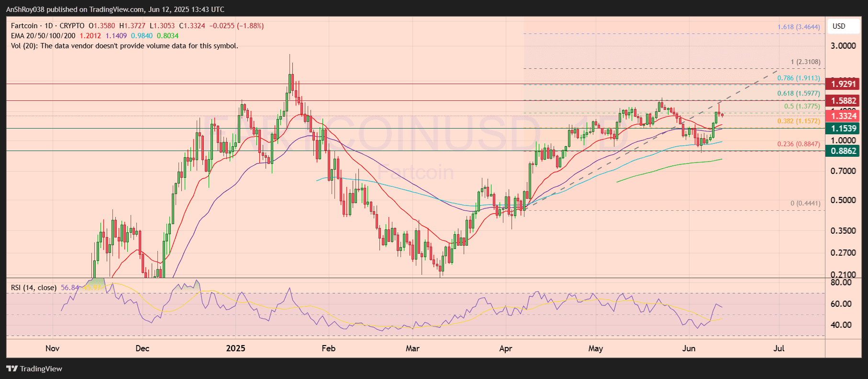Viewport: 868px width, 379px height.
Task: Click the RSI axis value 60.00
Action: pos(841,304)
